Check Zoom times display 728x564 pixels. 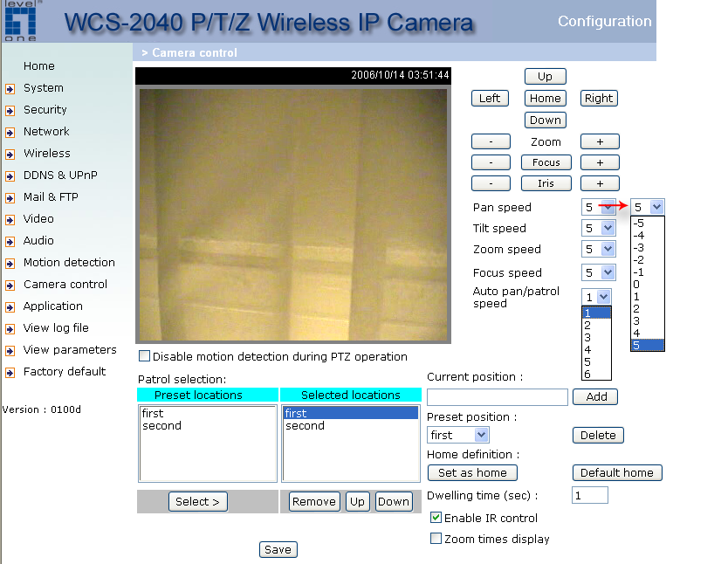[436, 539]
